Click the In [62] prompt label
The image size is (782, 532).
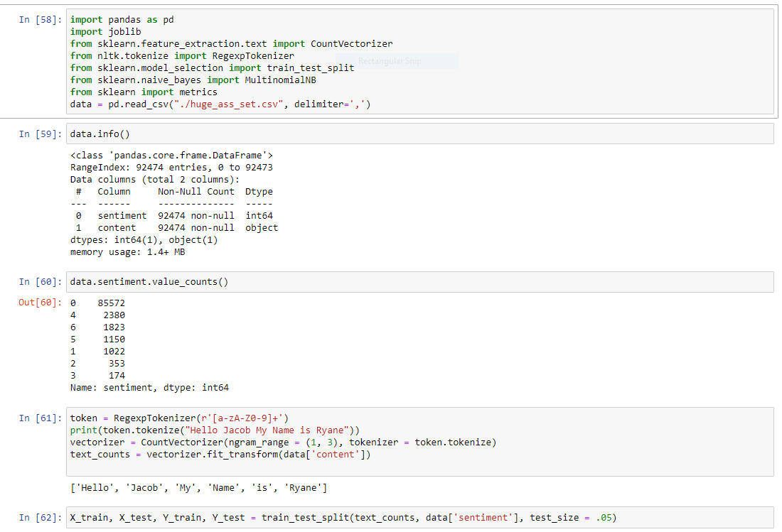coord(41,518)
